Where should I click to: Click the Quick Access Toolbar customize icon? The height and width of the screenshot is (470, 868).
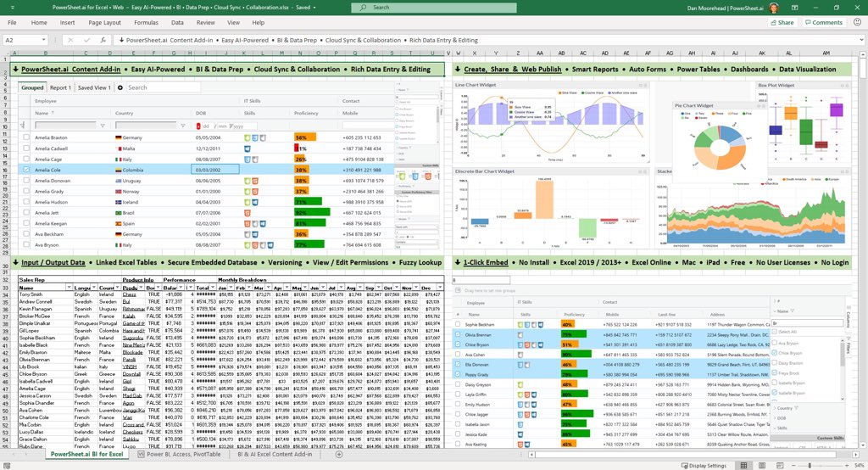pos(13,8)
